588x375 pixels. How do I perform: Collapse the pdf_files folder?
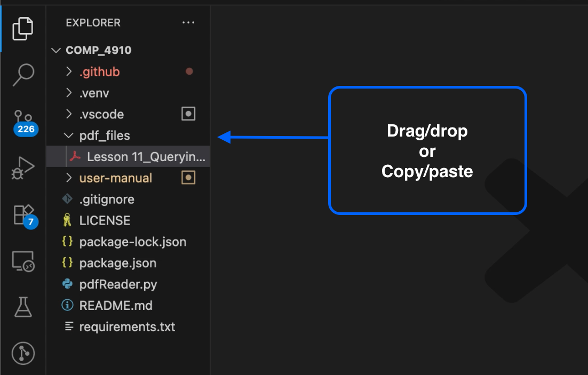104,135
